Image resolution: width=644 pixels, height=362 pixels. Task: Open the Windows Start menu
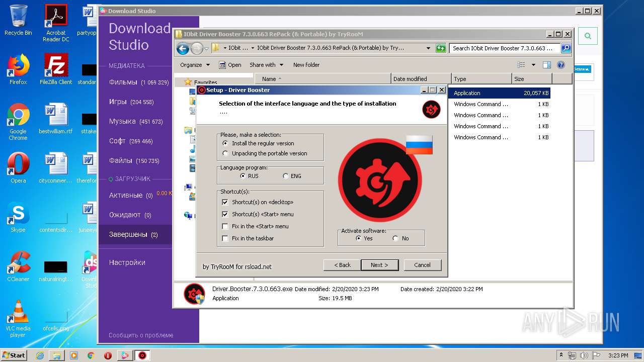click(14, 355)
